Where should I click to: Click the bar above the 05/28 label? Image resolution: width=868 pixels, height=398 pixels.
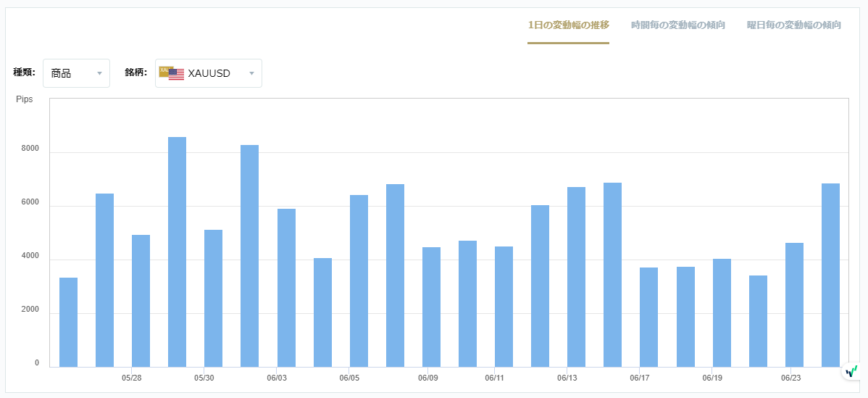pyautogui.click(x=141, y=301)
